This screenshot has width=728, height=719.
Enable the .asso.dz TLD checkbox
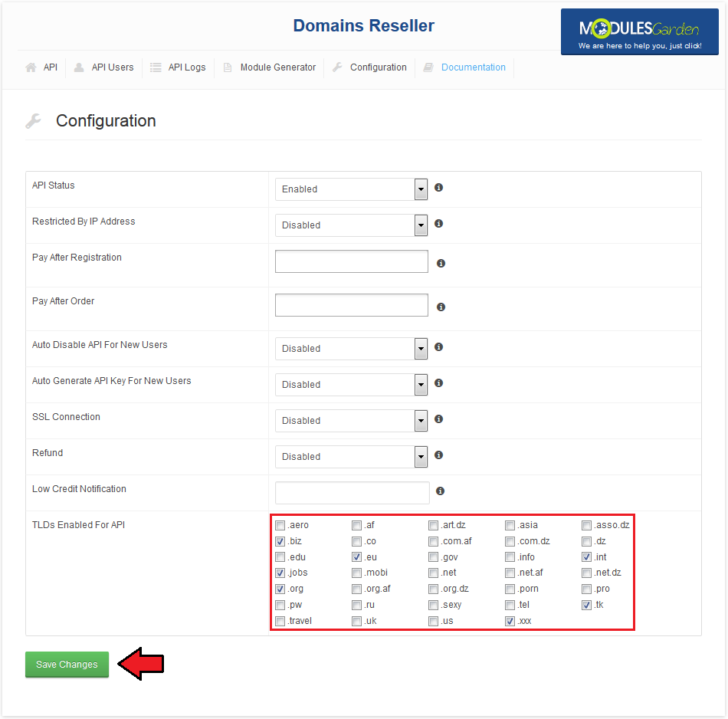point(586,525)
